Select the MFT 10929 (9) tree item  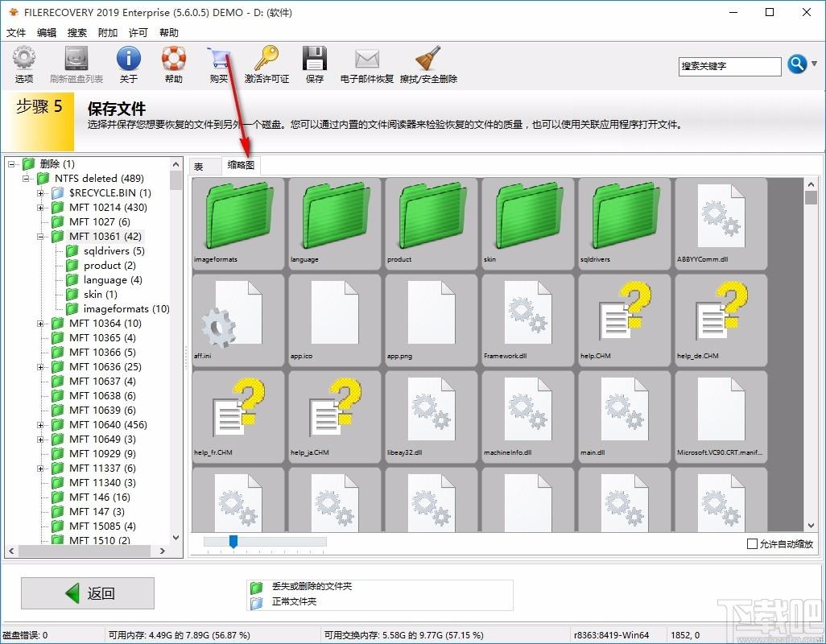click(102, 454)
